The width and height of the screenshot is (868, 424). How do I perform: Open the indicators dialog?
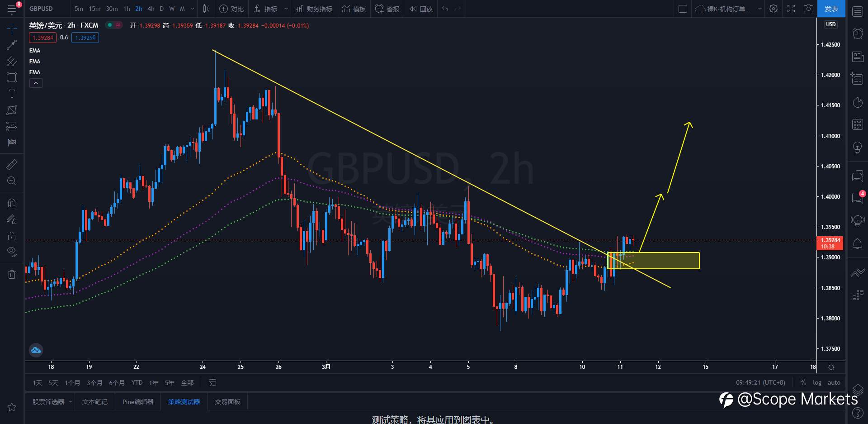pos(266,9)
